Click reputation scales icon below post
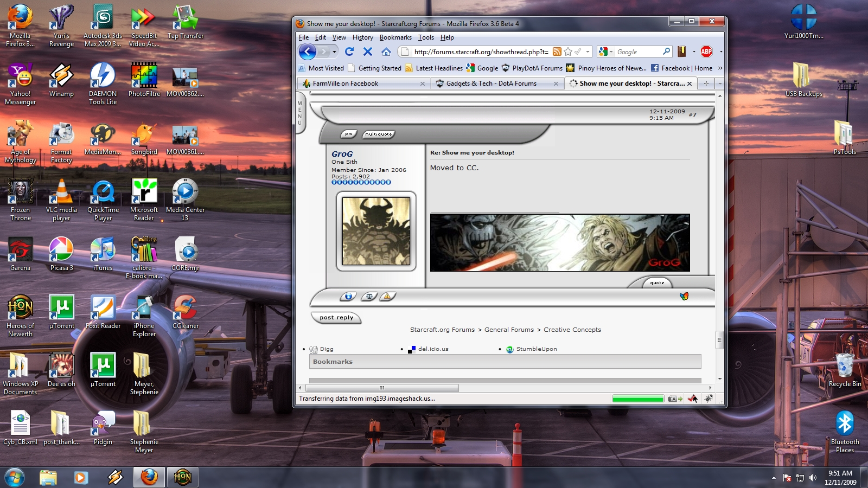The image size is (868, 488). [x=369, y=296]
